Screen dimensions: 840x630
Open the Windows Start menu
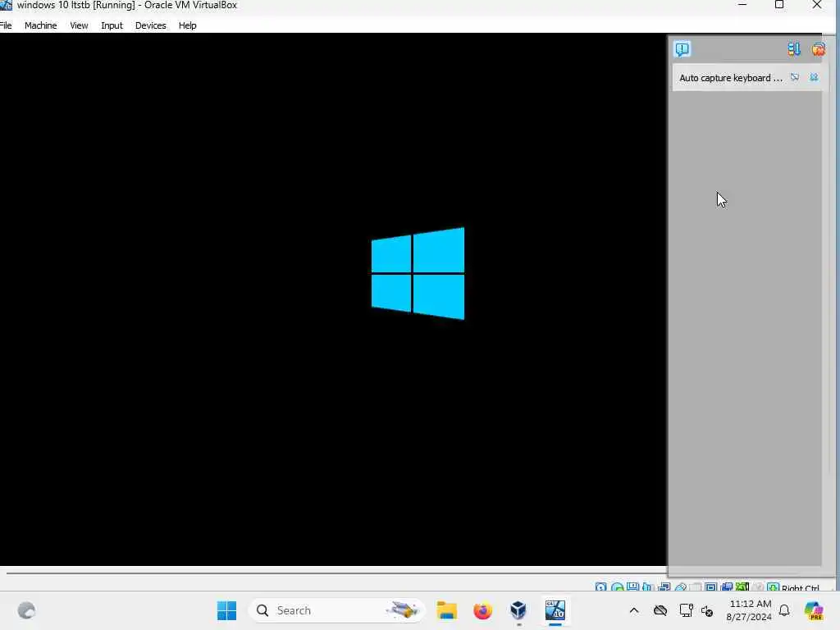point(226,610)
